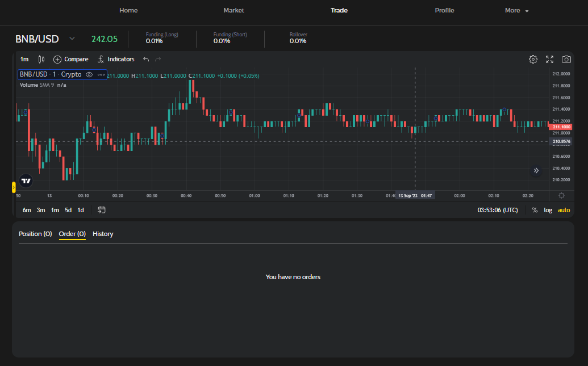Hide the BNB/USD series with eye icon
This screenshot has width=588, height=366.
coord(89,74)
